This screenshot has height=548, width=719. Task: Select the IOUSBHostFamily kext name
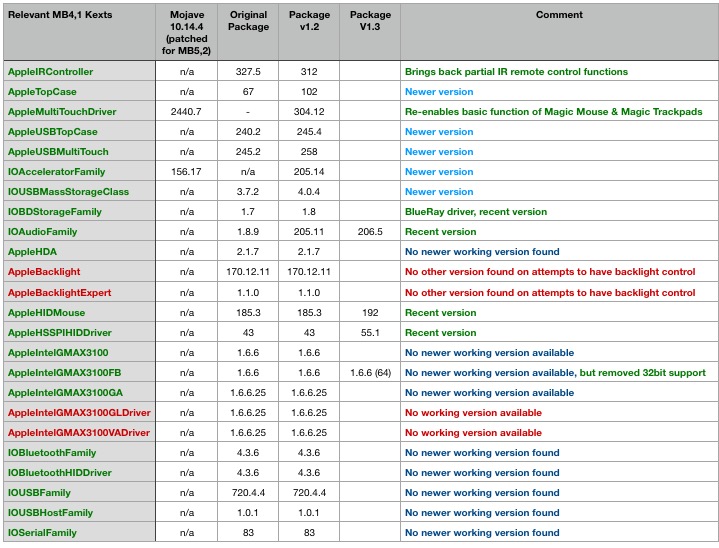click(50, 513)
